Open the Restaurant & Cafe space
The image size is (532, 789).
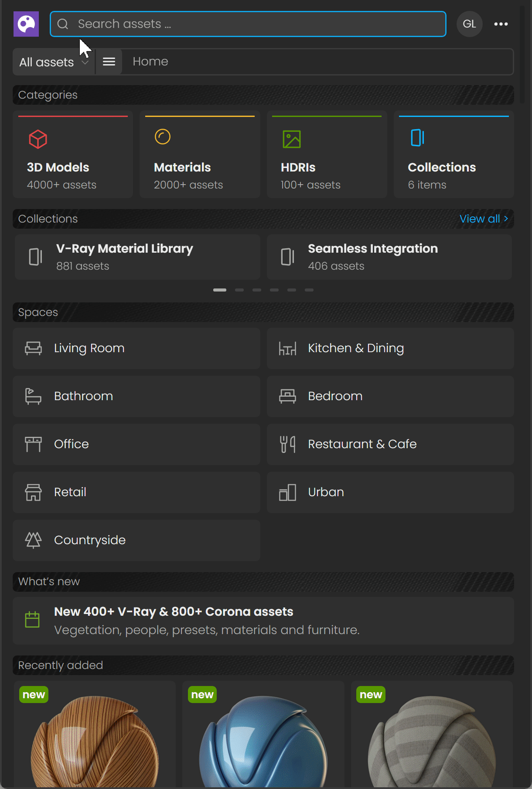click(x=390, y=444)
